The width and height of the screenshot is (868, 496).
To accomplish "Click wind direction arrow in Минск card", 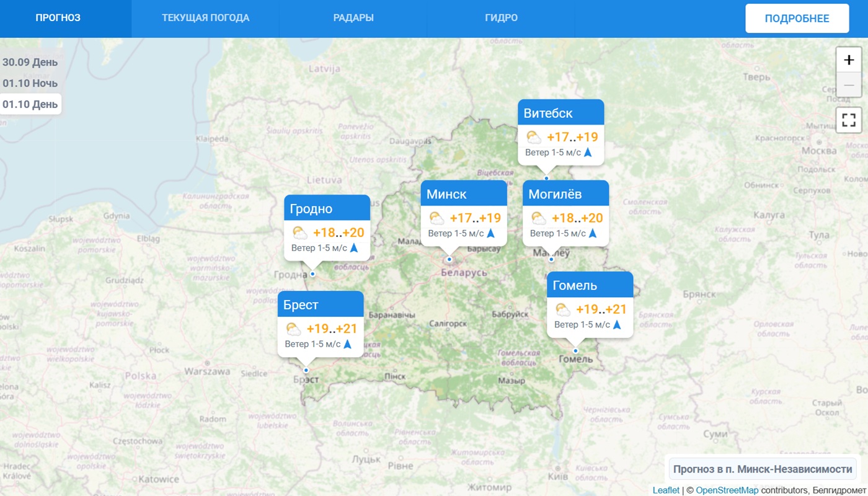I will point(490,233).
